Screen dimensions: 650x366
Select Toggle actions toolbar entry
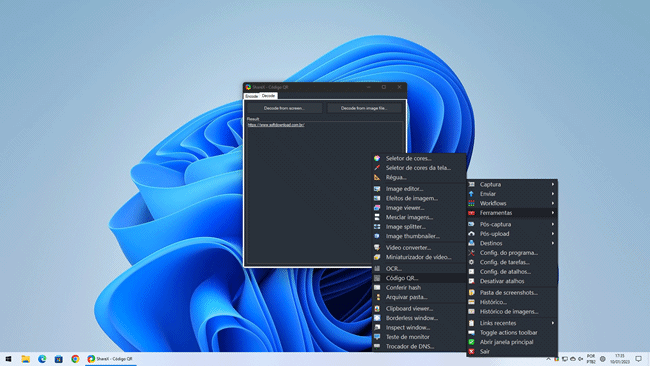pyautogui.click(x=512, y=332)
